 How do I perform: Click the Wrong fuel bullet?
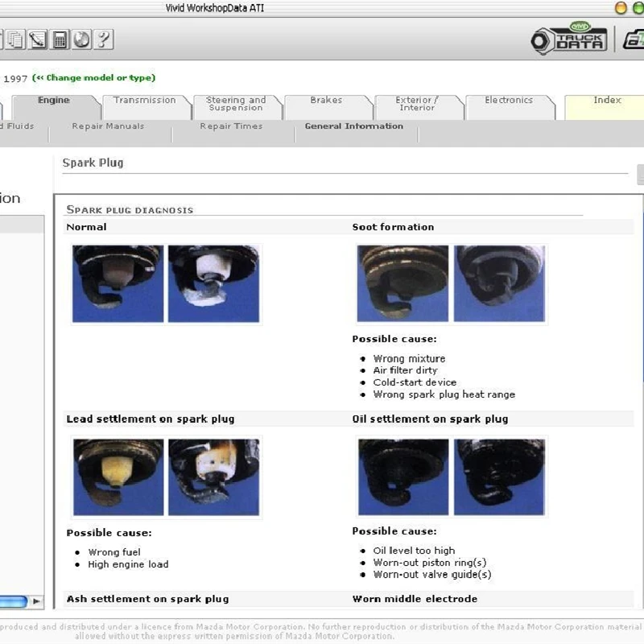click(x=114, y=552)
